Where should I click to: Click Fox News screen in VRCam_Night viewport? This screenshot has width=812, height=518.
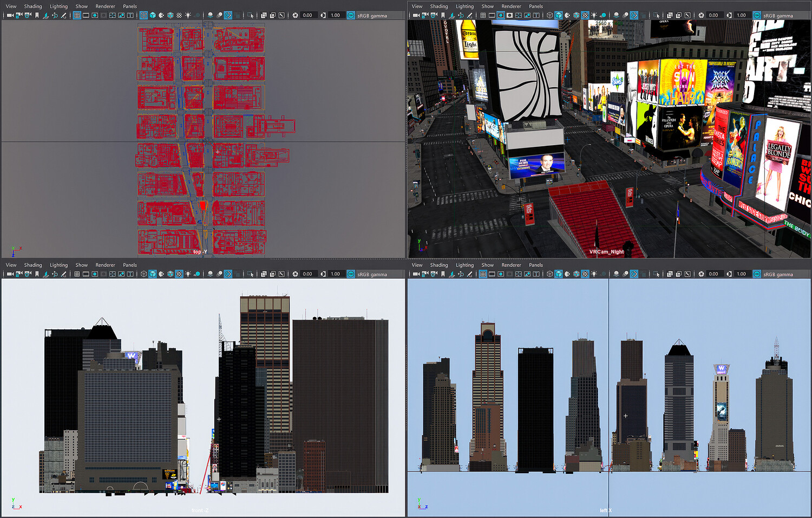coord(536,164)
